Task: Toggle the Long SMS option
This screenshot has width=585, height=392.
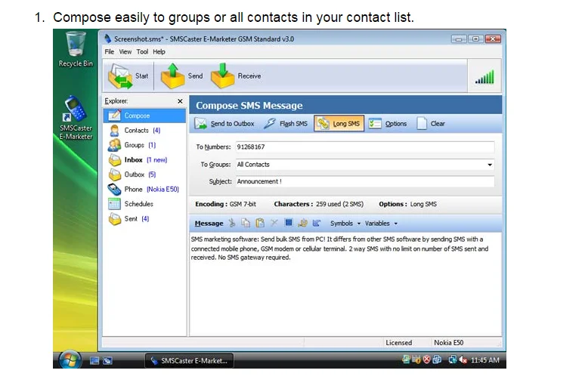Action: pos(339,124)
